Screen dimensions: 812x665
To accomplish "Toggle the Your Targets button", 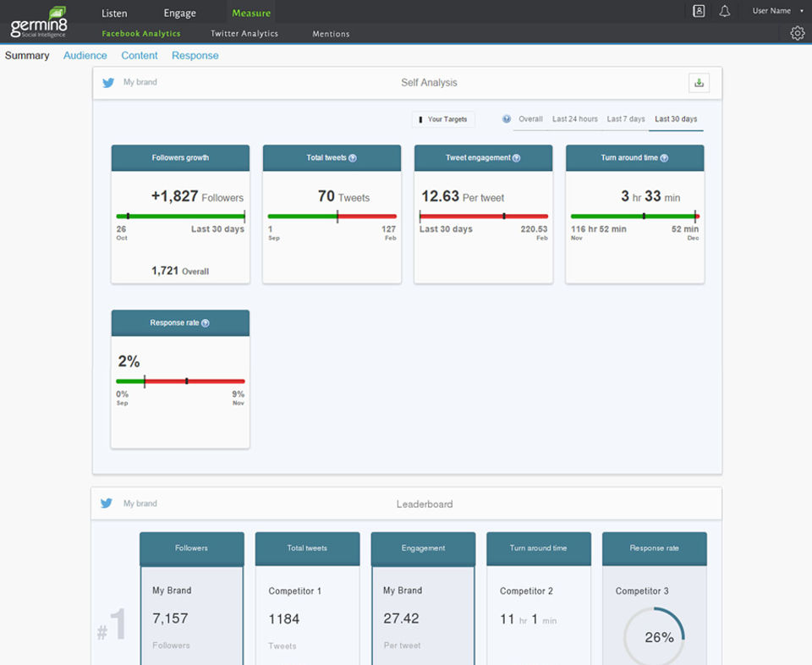I will pos(443,119).
